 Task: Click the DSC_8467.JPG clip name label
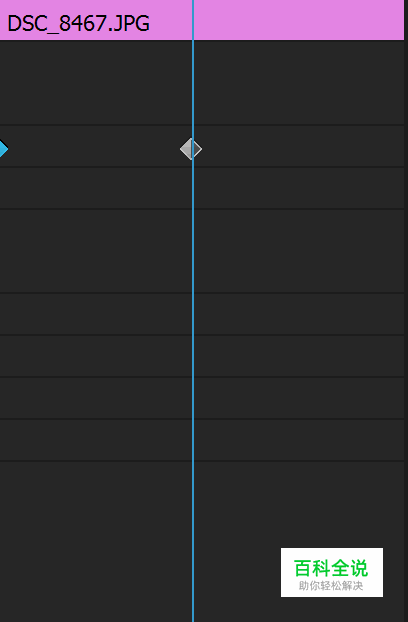79,23
